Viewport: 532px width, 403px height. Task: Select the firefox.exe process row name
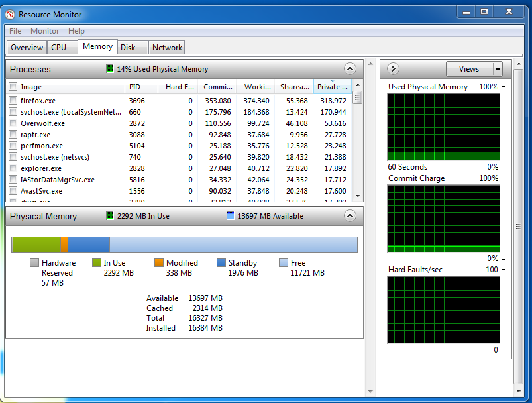click(x=38, y=101)
